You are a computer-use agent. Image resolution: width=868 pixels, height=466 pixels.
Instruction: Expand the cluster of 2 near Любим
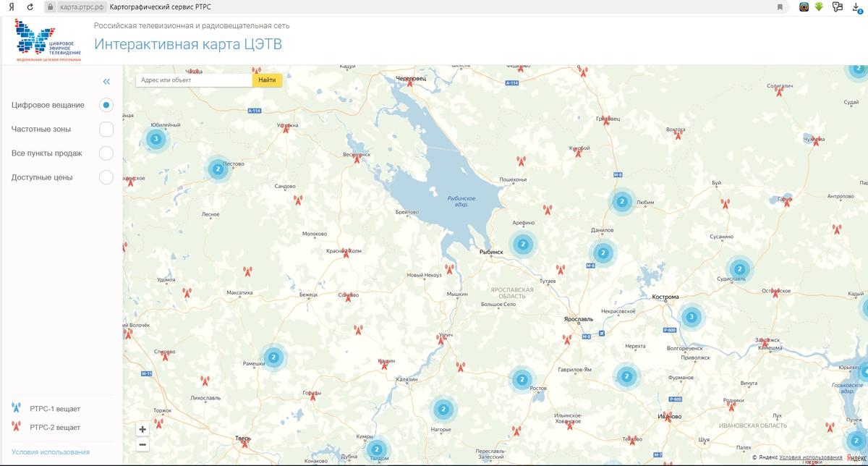coord(622,202)
